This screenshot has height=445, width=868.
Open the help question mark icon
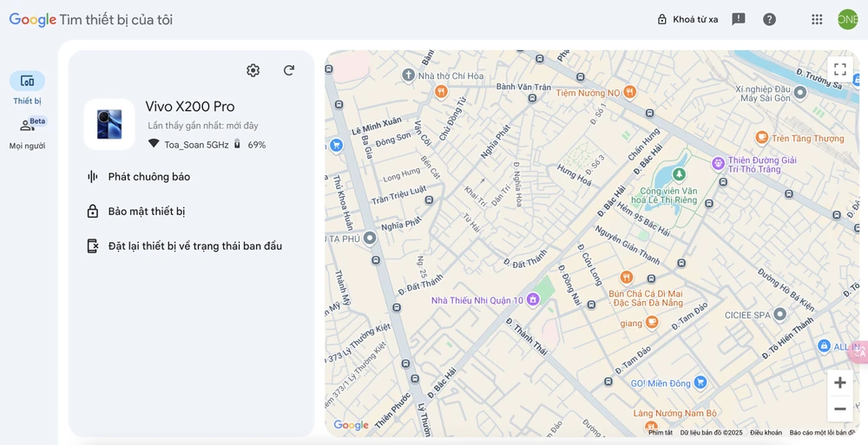[769, 19]
